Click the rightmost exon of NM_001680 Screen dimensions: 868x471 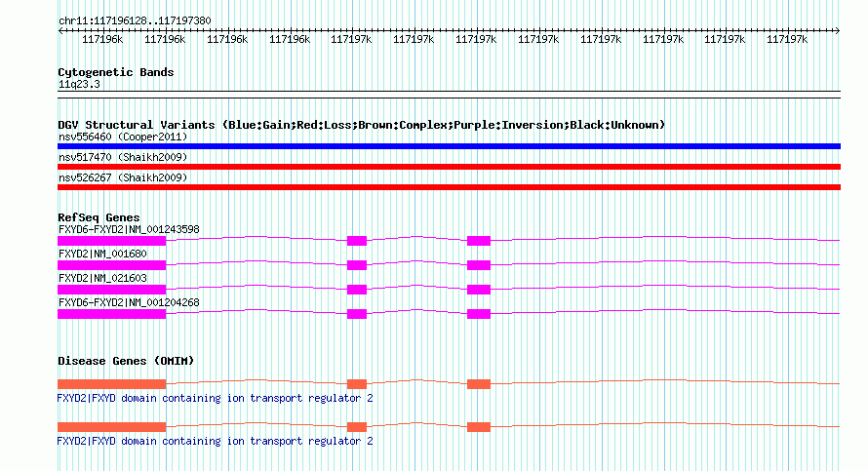[479, 265]
